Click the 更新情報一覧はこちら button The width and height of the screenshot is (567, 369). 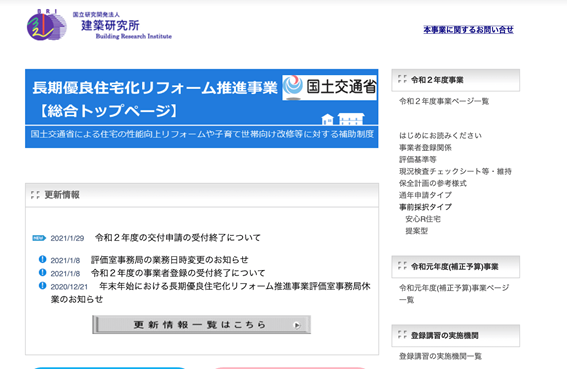(x=201, y=325)
